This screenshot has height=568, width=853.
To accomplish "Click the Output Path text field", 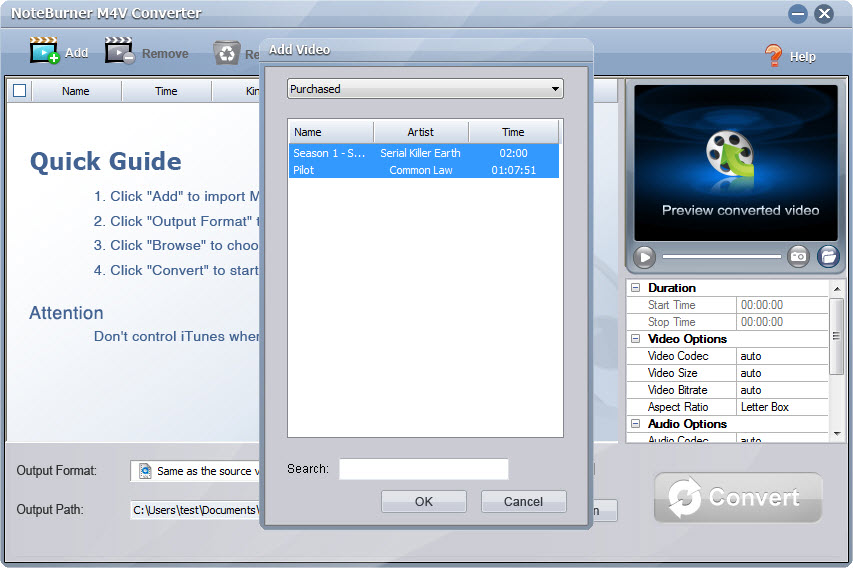I will 195,510.
